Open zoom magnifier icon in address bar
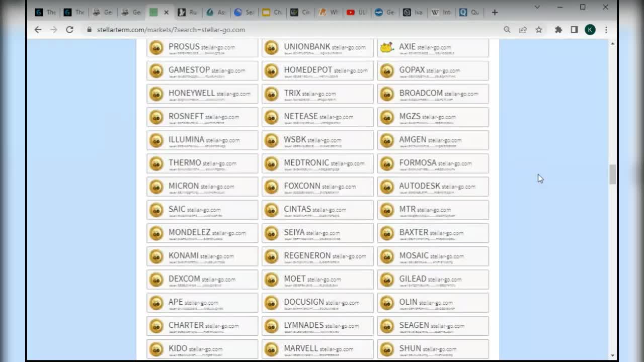Image resolution: width=644 pixels, height=362 pixels. point(507,30)
